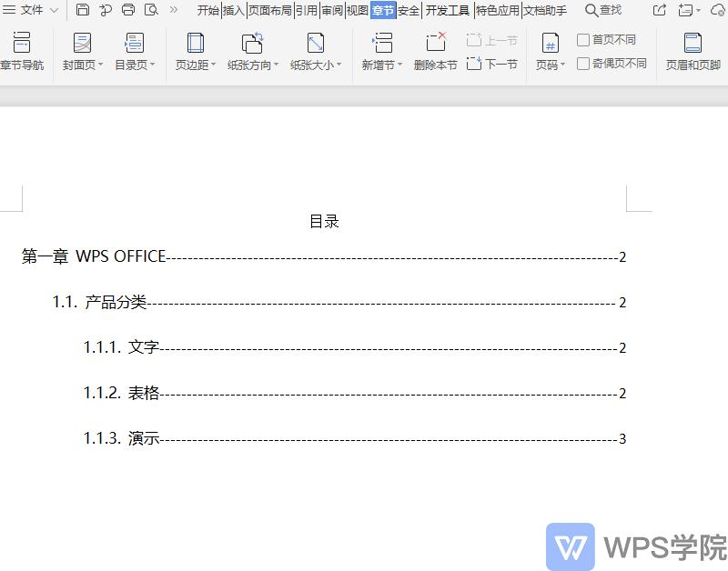Viewport: 728px width, 571px height.
Task: Click the Share icon in the top-right corner
Action: (x=658, y=10)
